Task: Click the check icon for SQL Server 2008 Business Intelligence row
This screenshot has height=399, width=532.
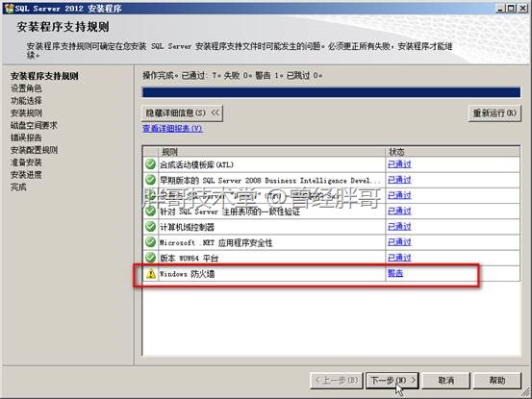Action: (x=150, y=180)
